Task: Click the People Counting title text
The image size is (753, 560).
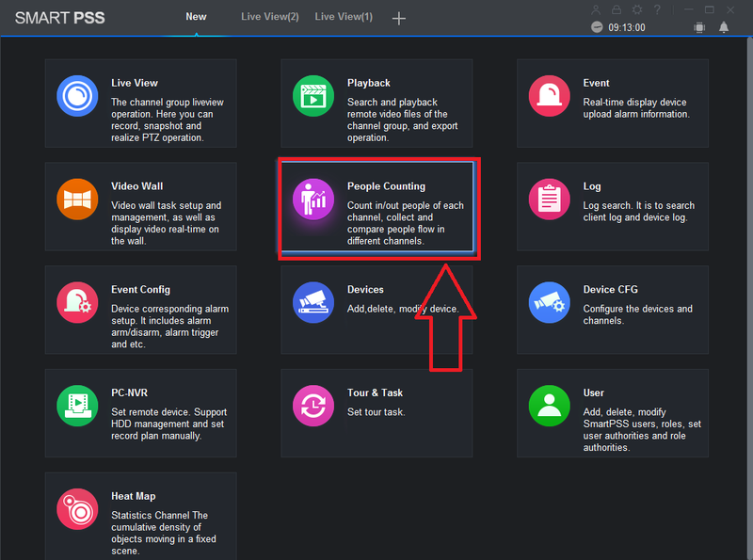Action: (x=386, y=186)
